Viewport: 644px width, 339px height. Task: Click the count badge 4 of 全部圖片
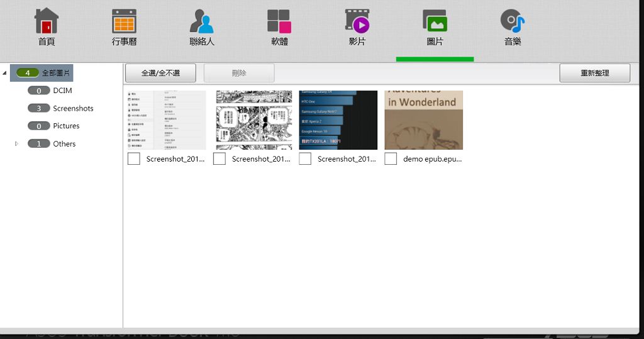coord(28,73)
